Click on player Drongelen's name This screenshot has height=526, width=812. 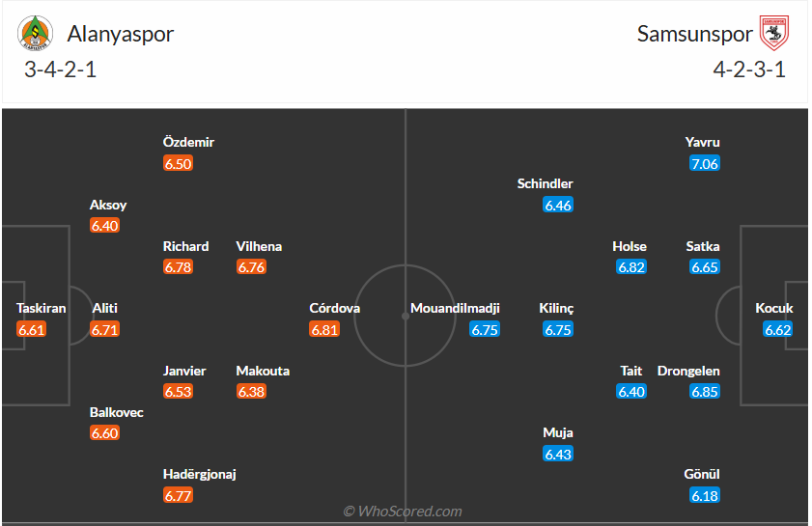point(688,371)
